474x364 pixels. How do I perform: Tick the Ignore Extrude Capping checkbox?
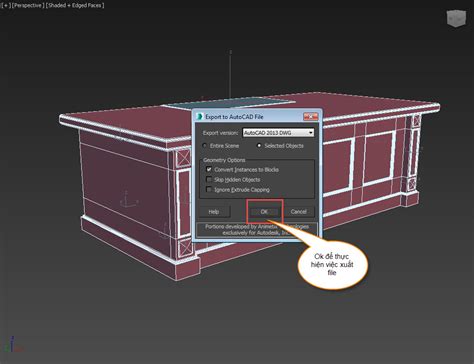point(209,189)
